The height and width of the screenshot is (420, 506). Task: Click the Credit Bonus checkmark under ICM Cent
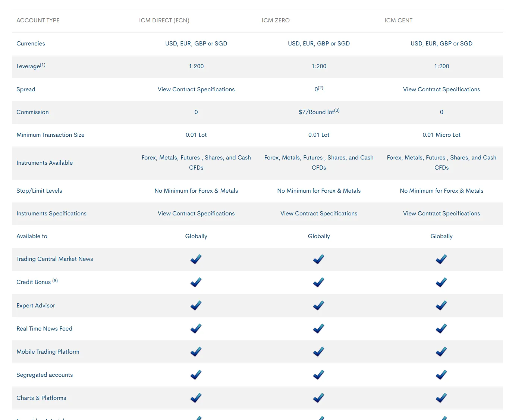click(x=441, y=282)
